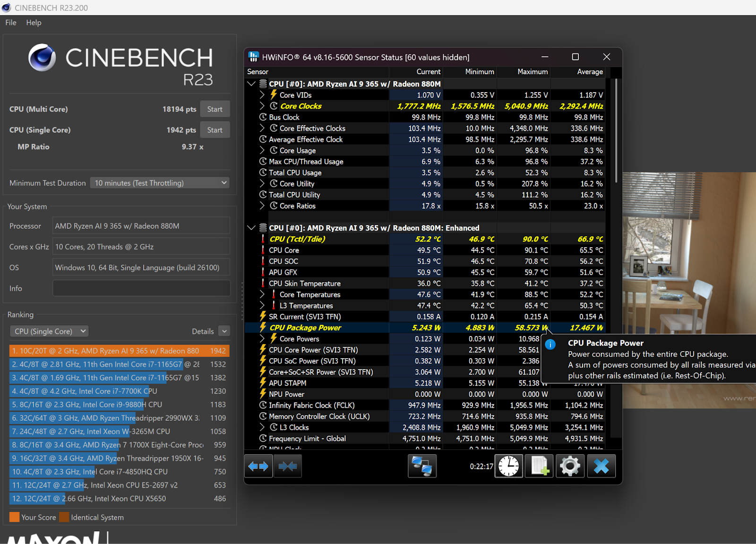Click the Processor name field

click(x=141, y=226)
